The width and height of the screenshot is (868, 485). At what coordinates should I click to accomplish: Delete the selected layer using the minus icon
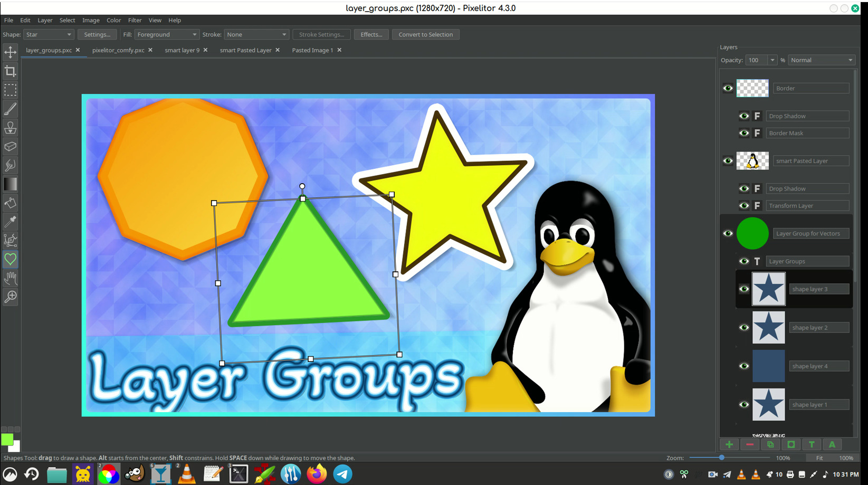pyautogui.click(x=749, y=444)
